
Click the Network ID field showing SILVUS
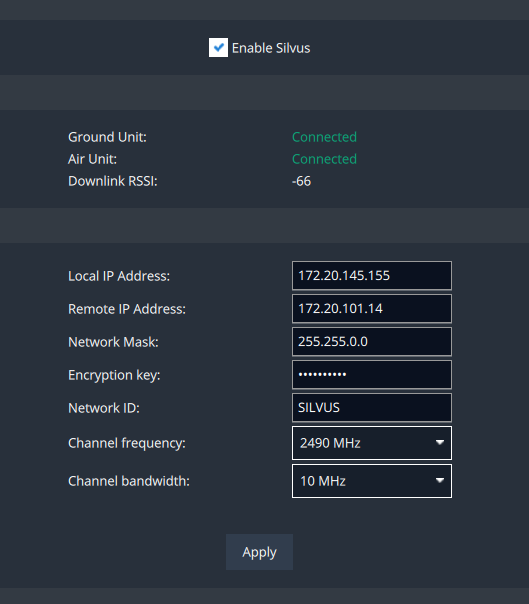tap(372, 408)
